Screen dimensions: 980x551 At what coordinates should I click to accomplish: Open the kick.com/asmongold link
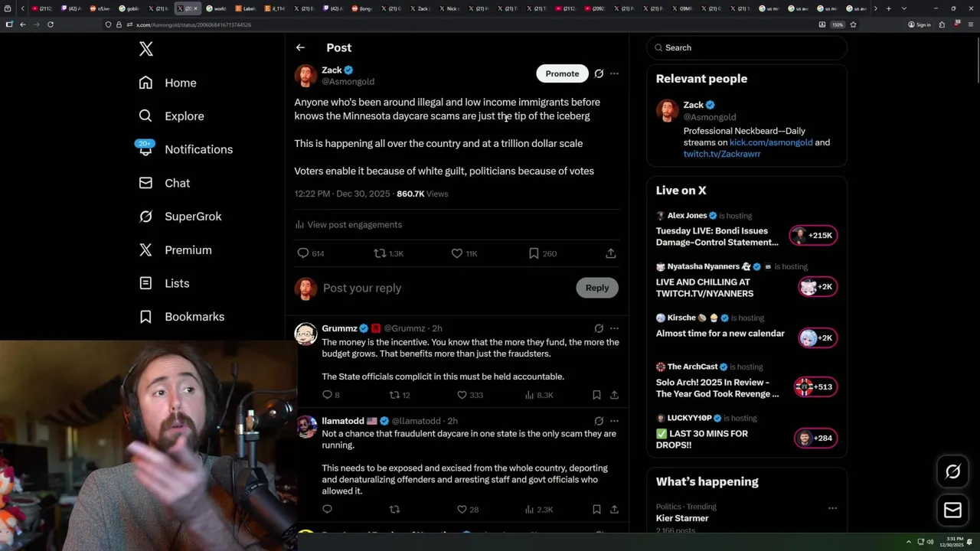(x=771, y=142)
